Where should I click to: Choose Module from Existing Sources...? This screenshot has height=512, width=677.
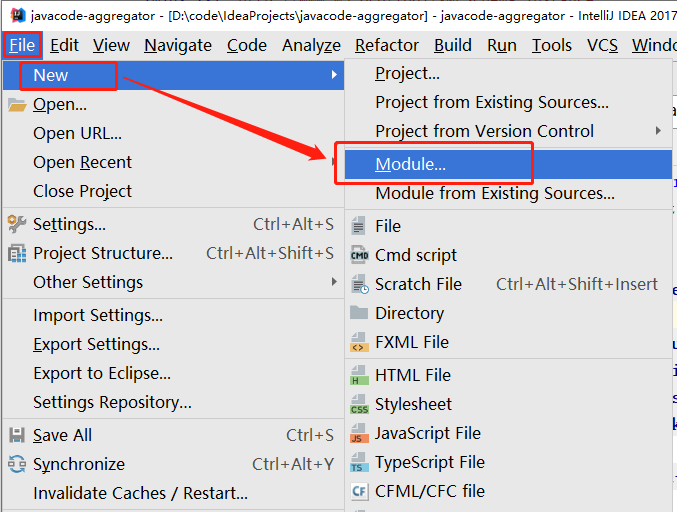pos(494,193)
